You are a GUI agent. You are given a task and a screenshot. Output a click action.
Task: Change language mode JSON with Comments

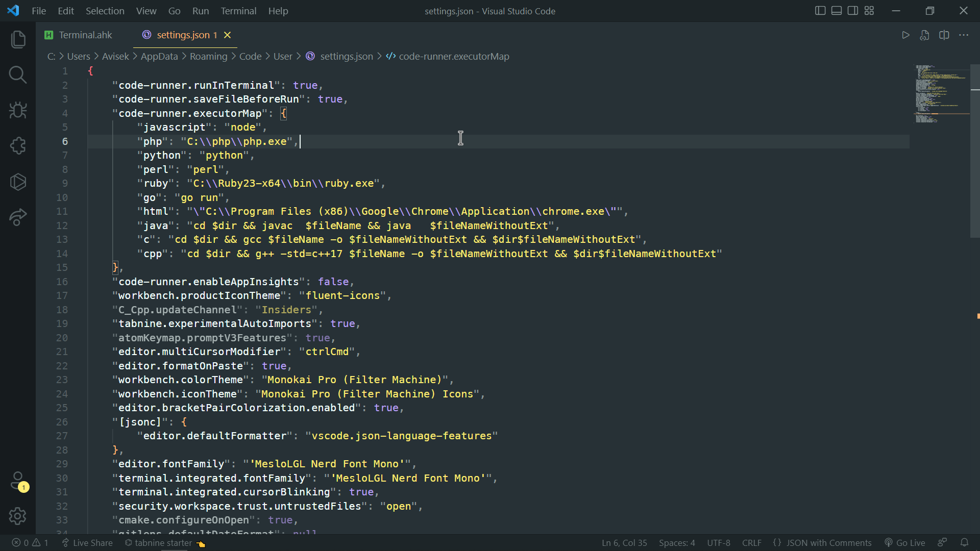[828, 542]
